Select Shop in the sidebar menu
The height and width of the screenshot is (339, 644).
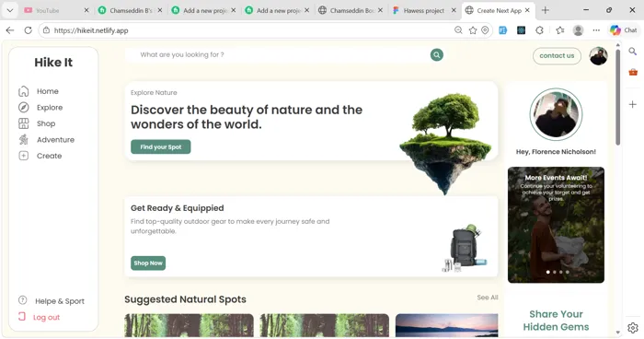click(x=46, y=123)
